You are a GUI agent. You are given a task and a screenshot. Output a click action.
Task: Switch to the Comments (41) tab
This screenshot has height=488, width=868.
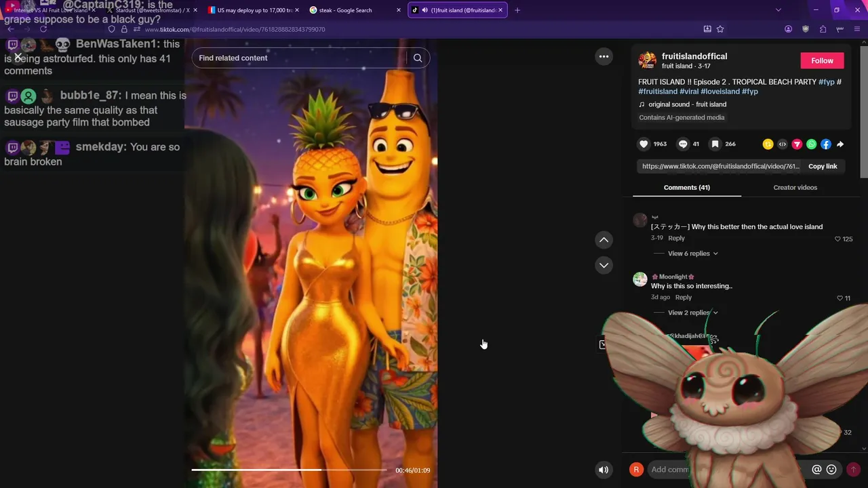coord(687,187)
